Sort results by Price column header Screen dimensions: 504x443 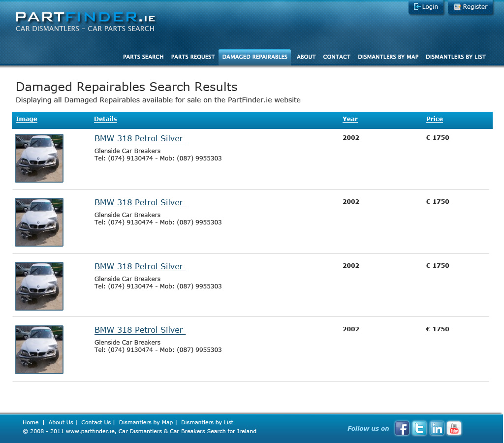434,119
